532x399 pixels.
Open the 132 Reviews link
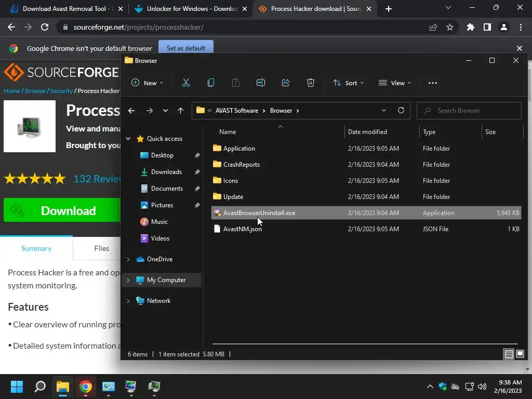(97, 179)
